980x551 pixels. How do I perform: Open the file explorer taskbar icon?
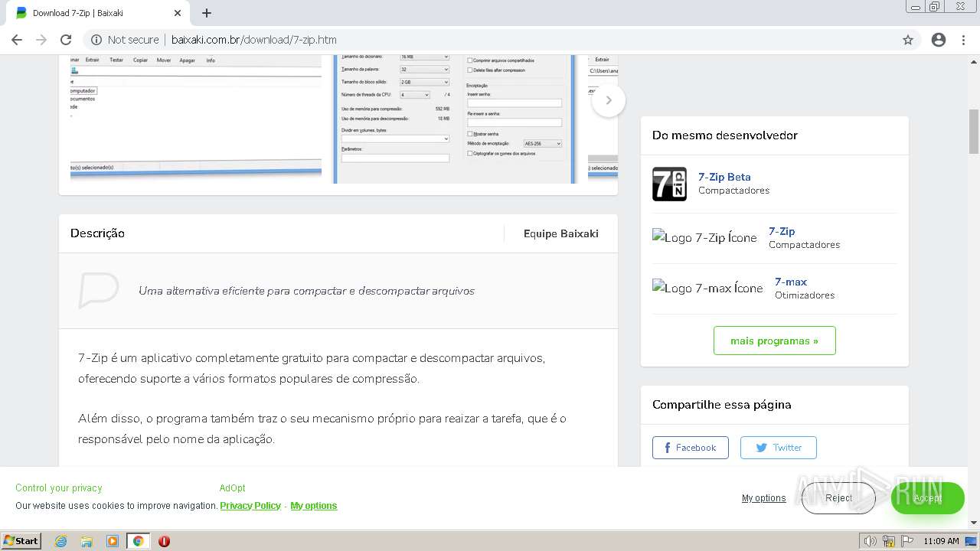click(87, 541)
